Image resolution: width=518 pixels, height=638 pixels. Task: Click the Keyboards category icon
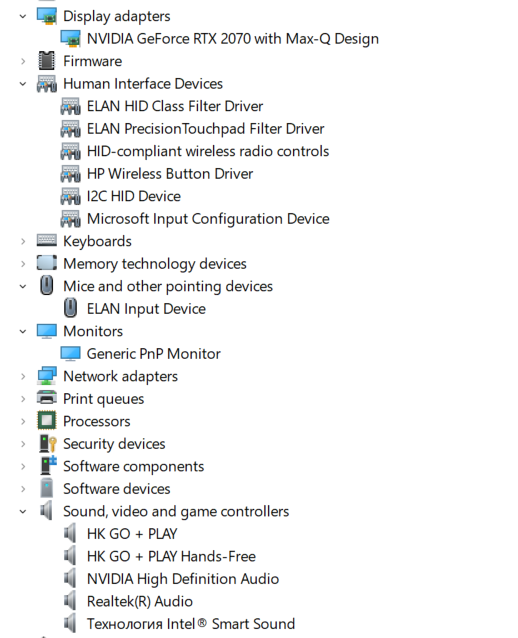pos(47,240)
